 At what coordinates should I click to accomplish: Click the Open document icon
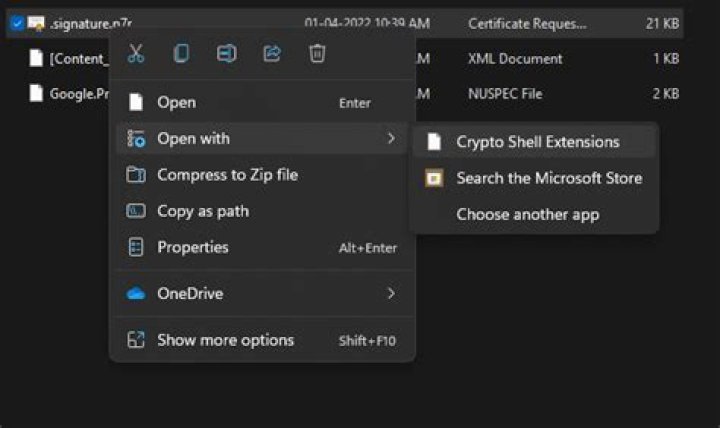(x=135, y=102)
